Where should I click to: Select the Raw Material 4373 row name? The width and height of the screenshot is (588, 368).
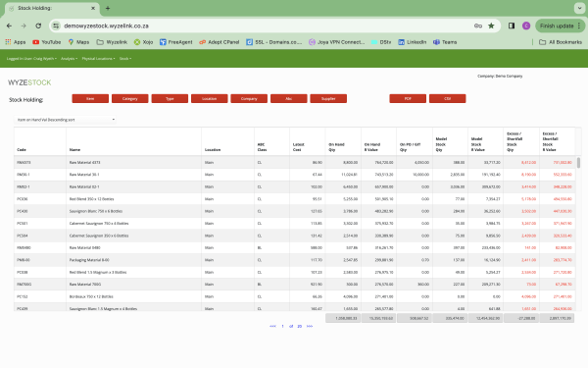(x=84, y=163)
